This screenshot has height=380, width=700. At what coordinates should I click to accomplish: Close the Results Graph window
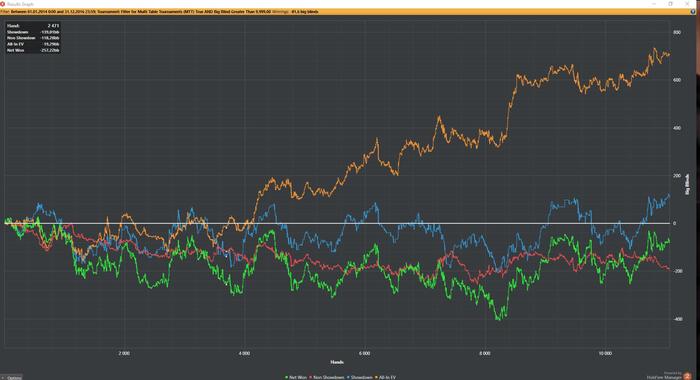687,4
